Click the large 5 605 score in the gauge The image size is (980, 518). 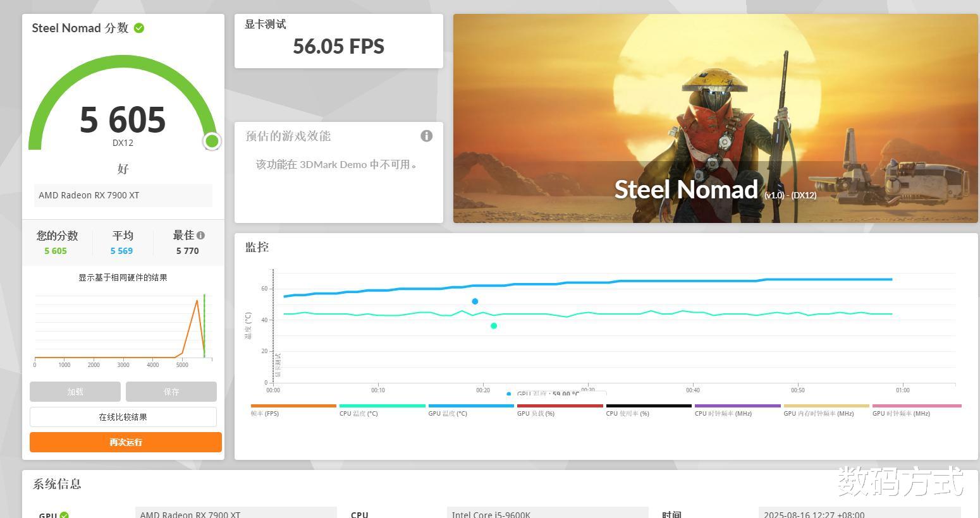click(123, 119)
